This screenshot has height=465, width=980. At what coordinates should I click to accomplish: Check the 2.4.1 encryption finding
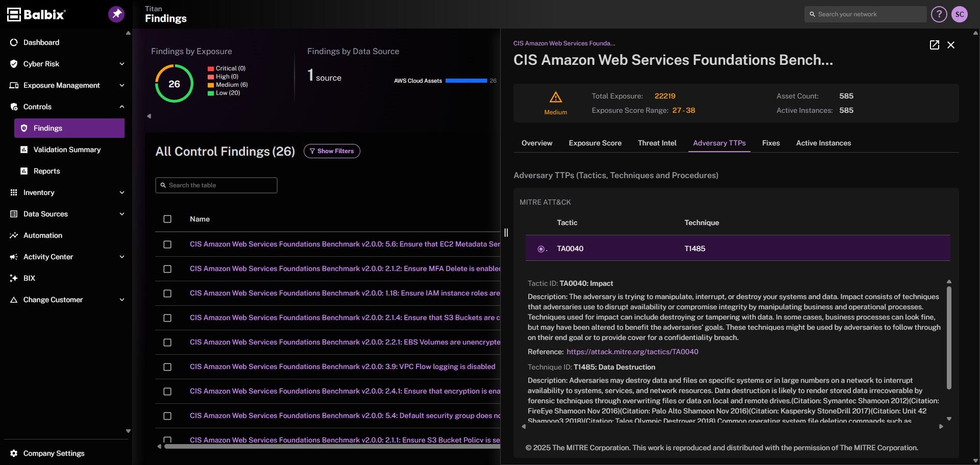(x=167, y=391)
